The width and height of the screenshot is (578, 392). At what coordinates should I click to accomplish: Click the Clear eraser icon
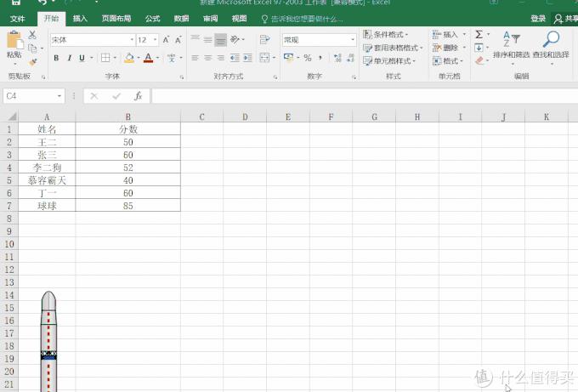click(x=479, y=60)
